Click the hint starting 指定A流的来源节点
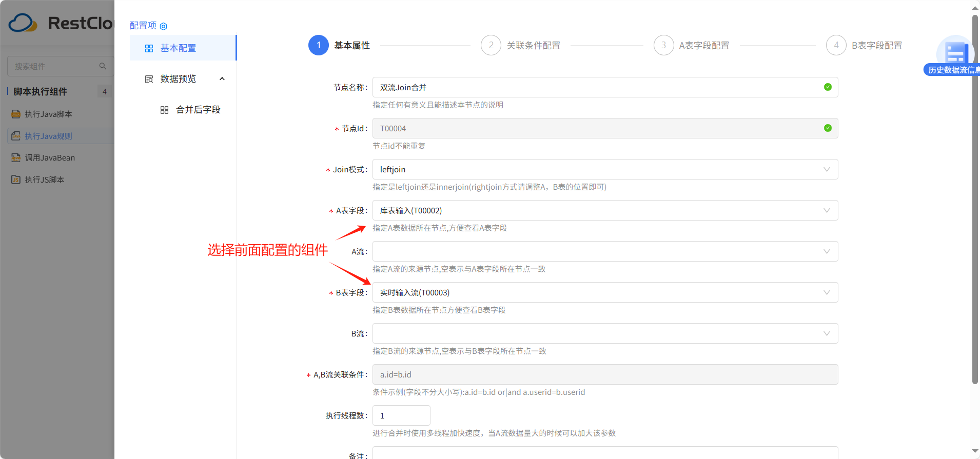The width and height of the screenshot is (980, 459). 459,269
